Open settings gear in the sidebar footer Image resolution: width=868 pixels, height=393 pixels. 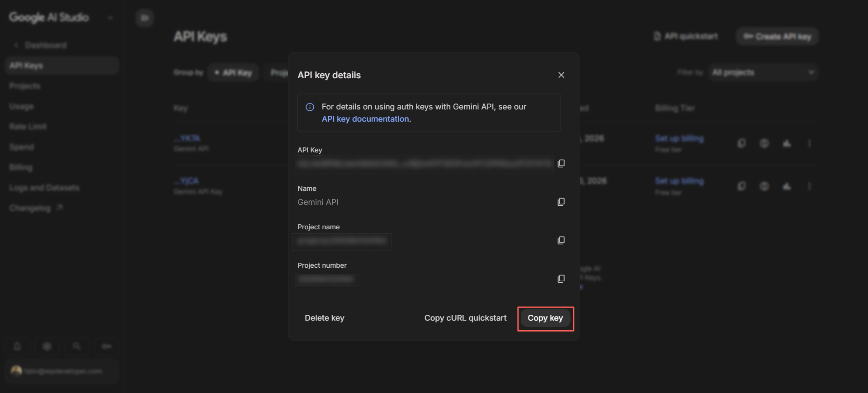(47, 346)
